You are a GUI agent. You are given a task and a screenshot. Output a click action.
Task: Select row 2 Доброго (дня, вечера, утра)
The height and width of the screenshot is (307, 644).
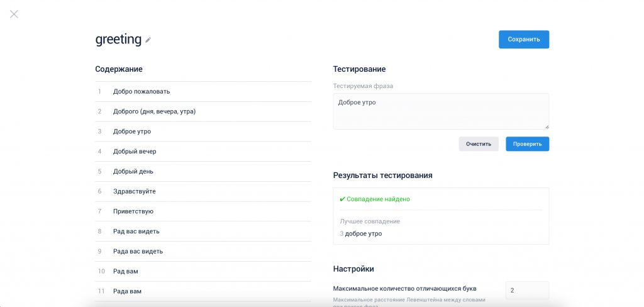click(x=154, y=111)
